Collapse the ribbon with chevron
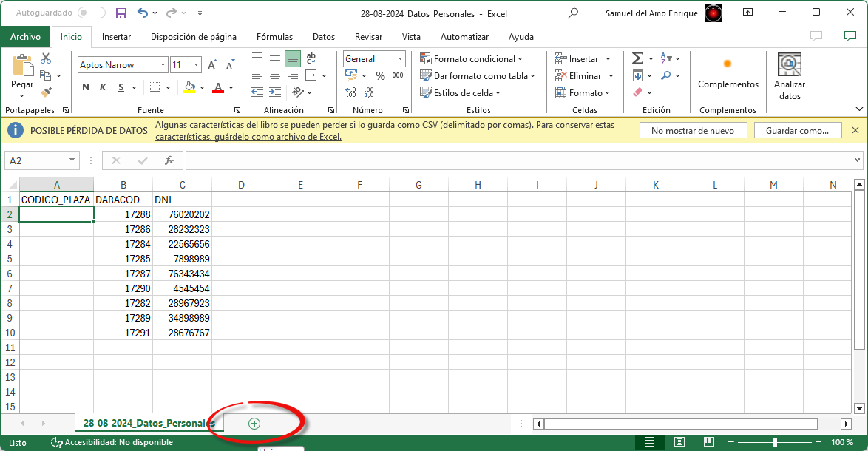 (x=858, y=109)
